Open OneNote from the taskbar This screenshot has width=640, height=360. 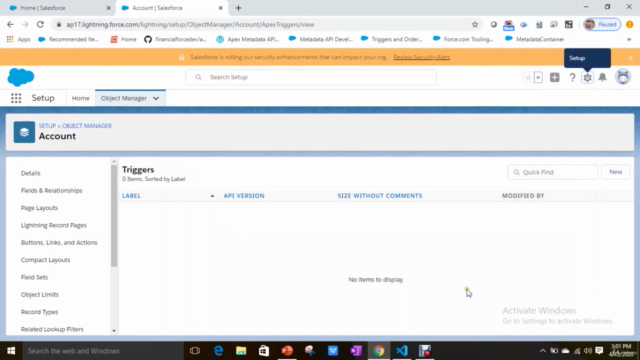point(356,351)
